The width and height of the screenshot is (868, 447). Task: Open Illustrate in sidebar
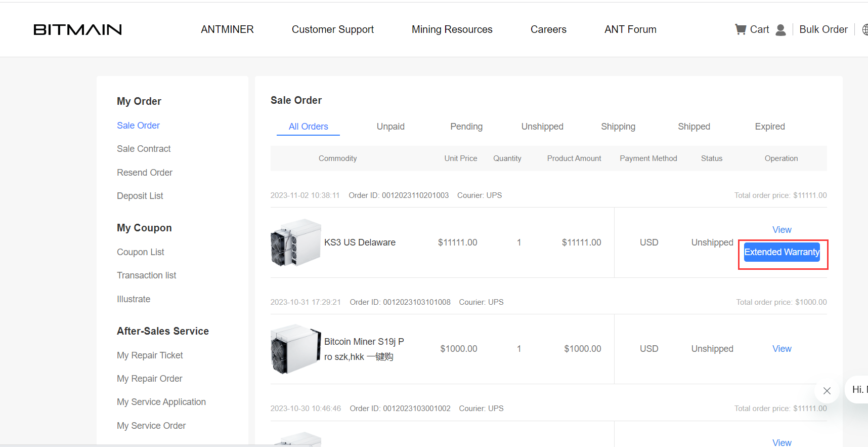[134, 299]
